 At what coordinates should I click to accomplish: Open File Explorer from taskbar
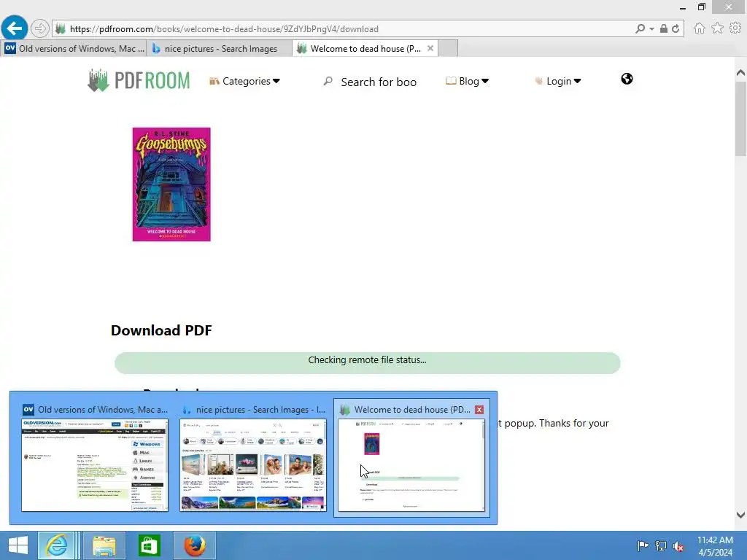tap(104, 545)
